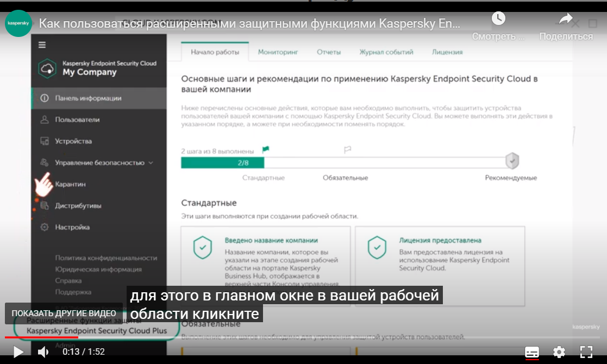Image resolution: width=607 pixels, height=364 pixels.
Task: Click the Пользователи user icon
Action: [x=45, y=120]
